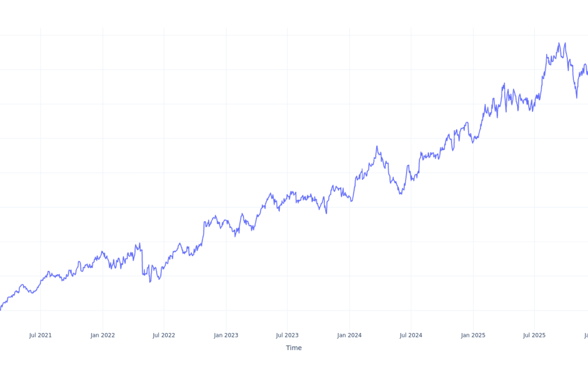Select the line's lowest dip in mid-2024
The height and width of the screenshot is (368, 588).
pyautogui.click(x=401, y=194)
